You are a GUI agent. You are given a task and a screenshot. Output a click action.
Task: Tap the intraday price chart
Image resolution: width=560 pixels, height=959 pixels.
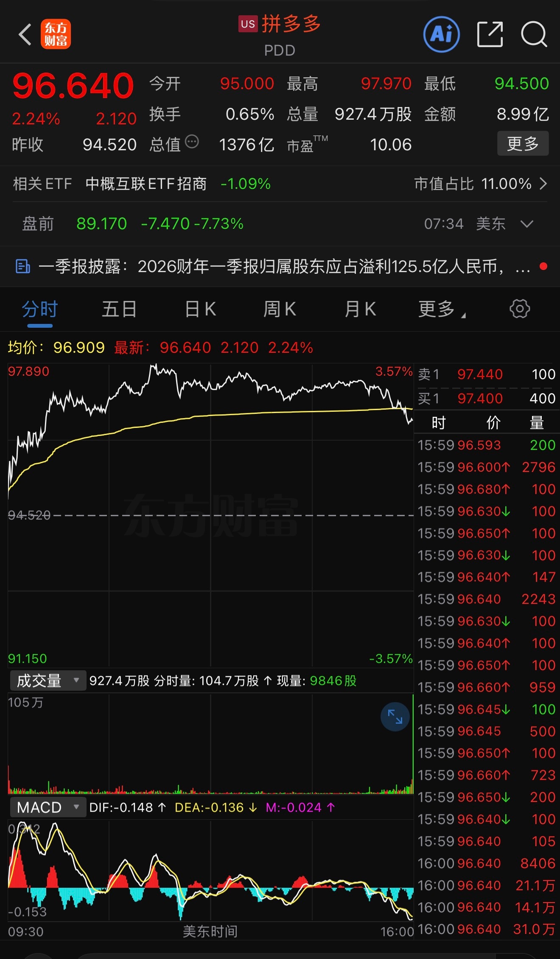pyautogui.click(x=210, y=515)
